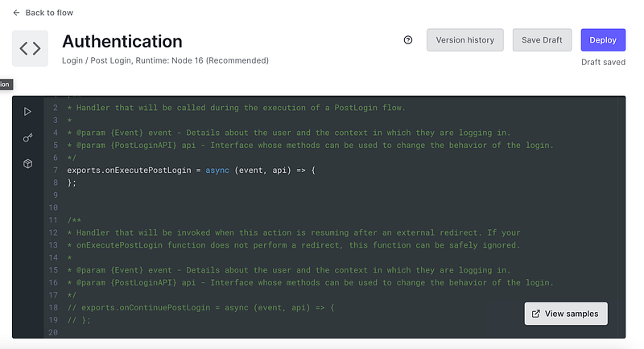Open the Back to flow link
Image resolution: width=644 pixels, height=349 pixels.
coord(49,13)
